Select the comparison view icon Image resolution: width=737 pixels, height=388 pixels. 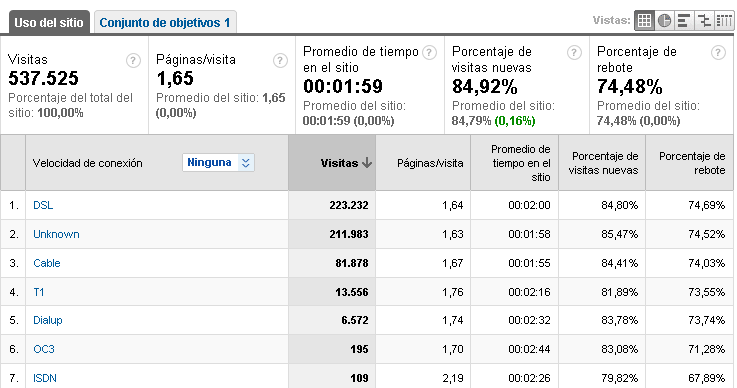(704, 21)
